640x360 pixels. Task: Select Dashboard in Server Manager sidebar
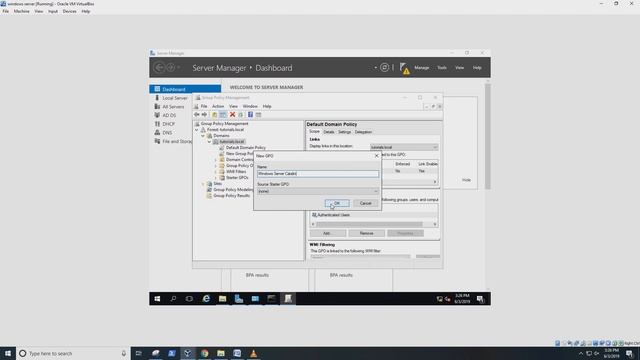click(185, 89)
